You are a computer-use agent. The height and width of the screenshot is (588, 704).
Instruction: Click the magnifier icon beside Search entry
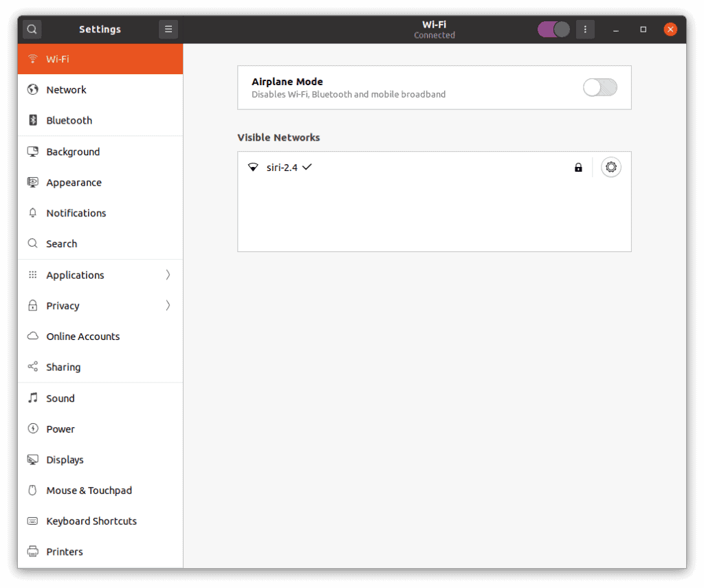pyautogui.click(x=32, y=243)
